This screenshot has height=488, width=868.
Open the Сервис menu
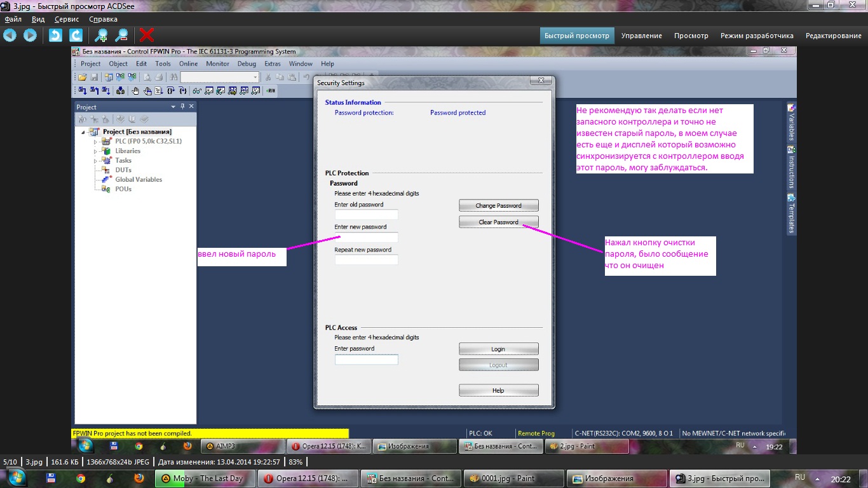(67, 19)
